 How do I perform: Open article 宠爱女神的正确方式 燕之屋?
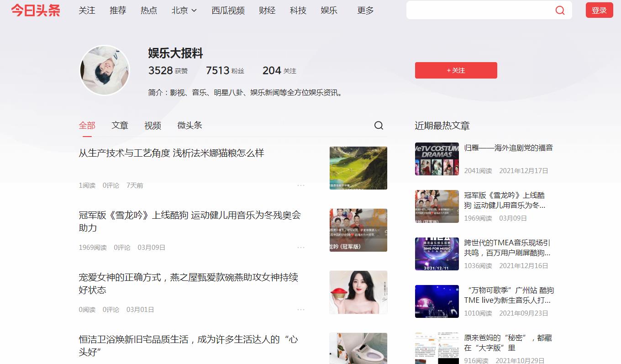[x=189, y=284]
